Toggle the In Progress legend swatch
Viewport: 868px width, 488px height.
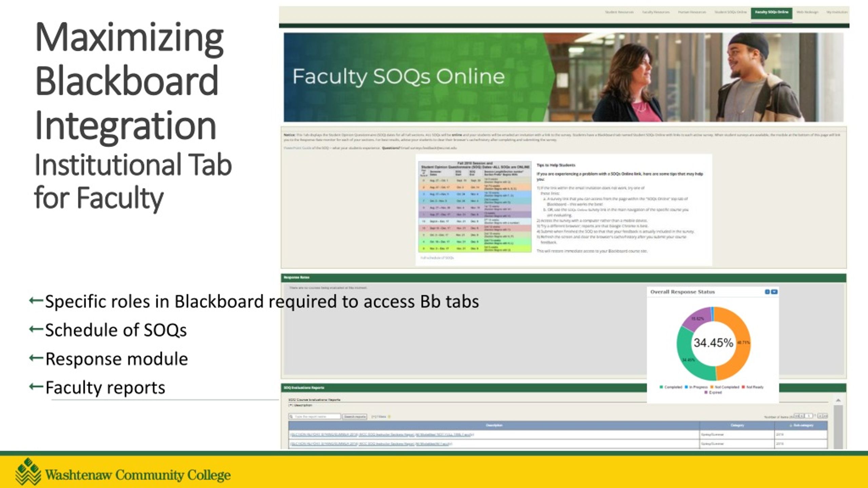click(x=686, y=387)
